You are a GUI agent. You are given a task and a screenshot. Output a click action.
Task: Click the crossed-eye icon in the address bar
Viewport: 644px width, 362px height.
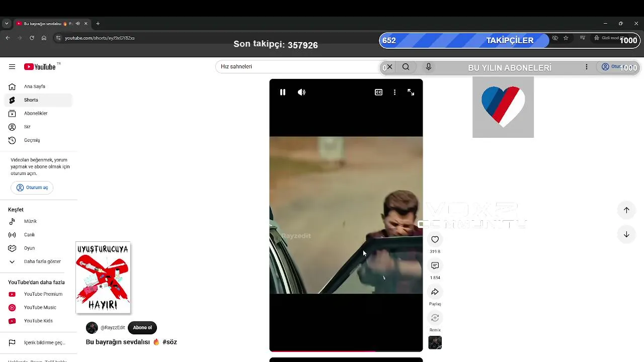pyautogui.click(x=555, y=38)
